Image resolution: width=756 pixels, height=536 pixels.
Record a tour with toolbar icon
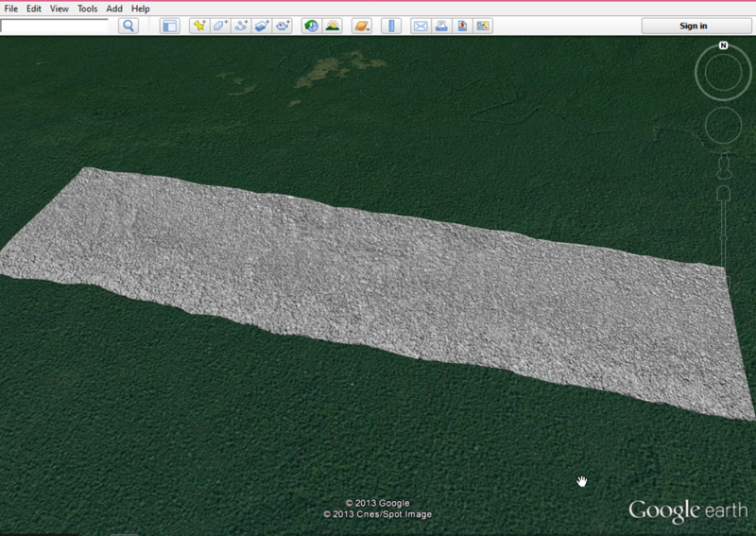click(283, 26)
